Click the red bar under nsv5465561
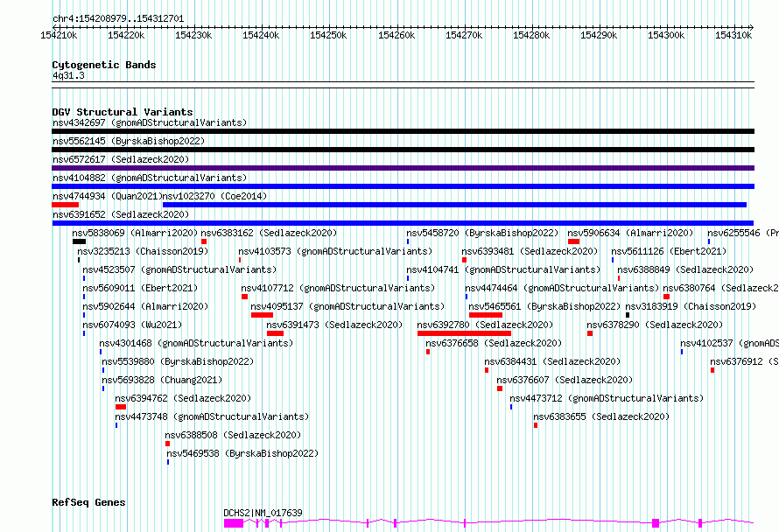The height and width of the screenshot is (532, 779). pos(486,315)
